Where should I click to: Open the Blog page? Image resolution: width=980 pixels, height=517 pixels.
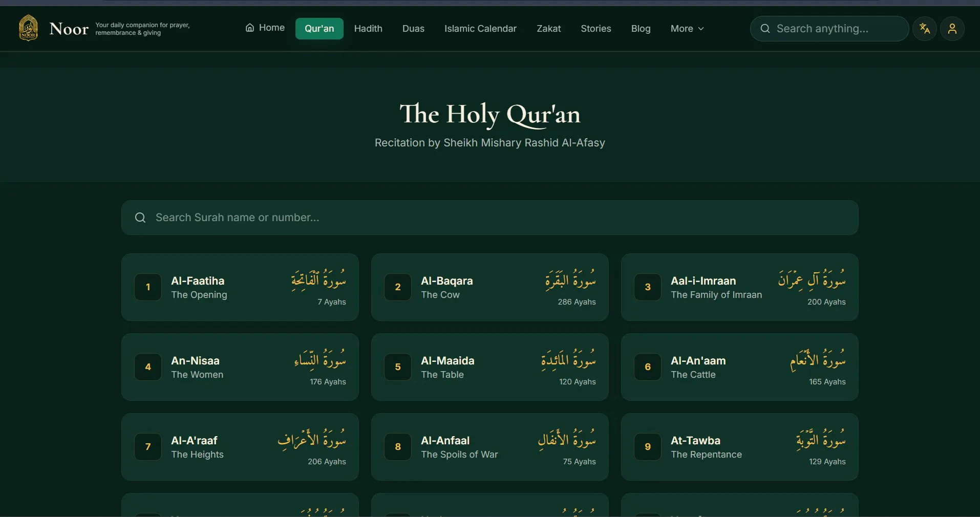641,29
